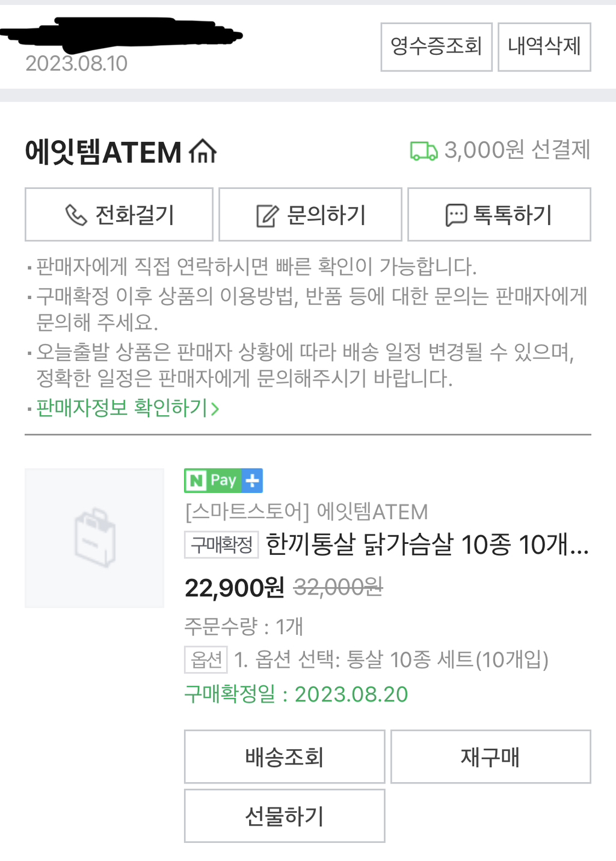Tap the green delivery truck icon

423,151
